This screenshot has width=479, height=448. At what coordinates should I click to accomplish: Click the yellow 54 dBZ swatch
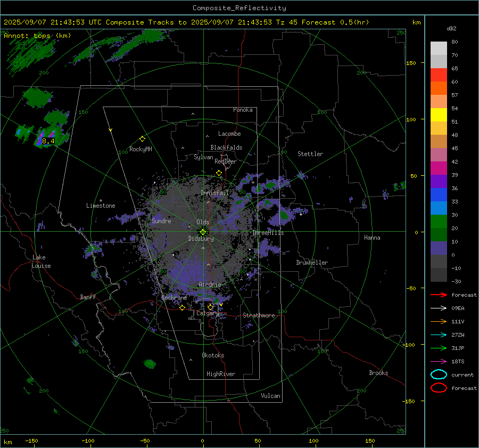pyautogui.click(x=439, y=115)
